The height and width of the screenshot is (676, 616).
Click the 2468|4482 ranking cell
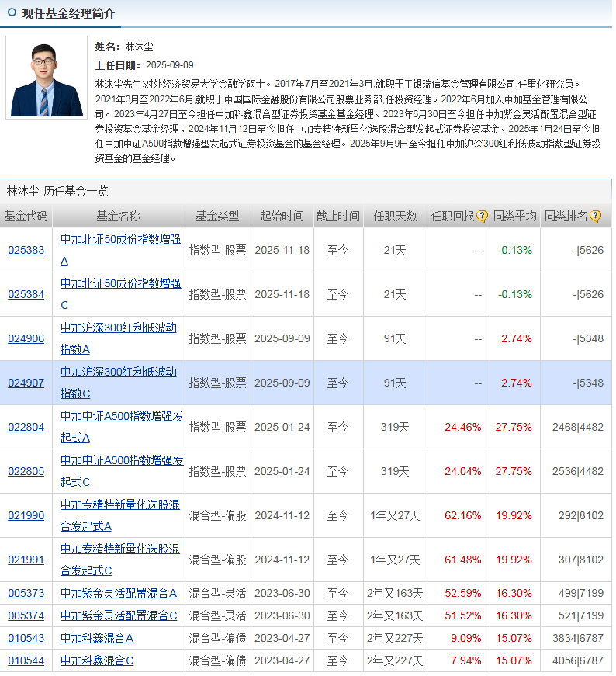(578, 427)
